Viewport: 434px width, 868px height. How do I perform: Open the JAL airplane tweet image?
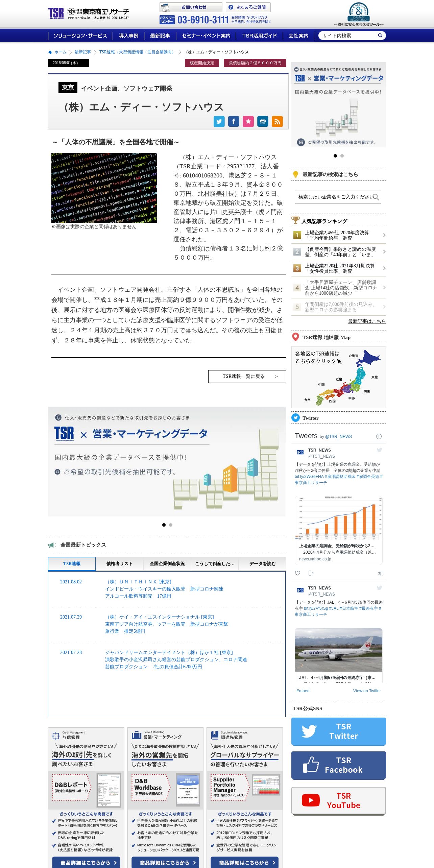coord(338,650)
